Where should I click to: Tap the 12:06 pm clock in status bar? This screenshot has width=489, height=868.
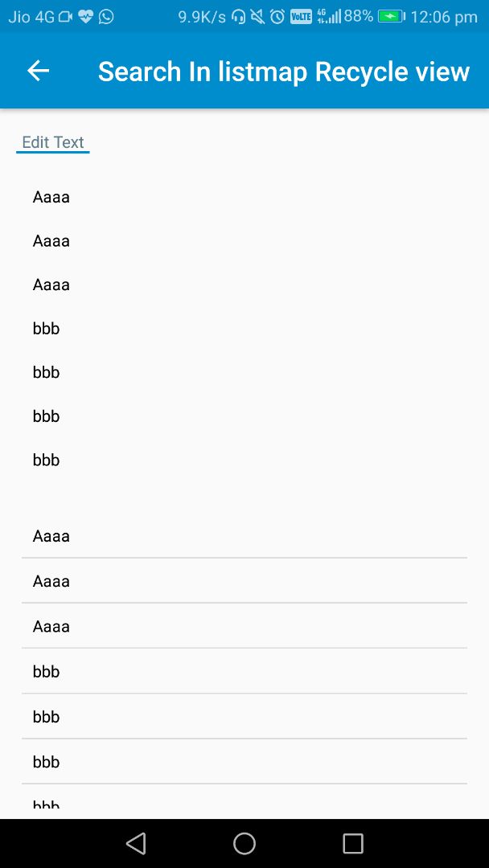coord(443,16)
